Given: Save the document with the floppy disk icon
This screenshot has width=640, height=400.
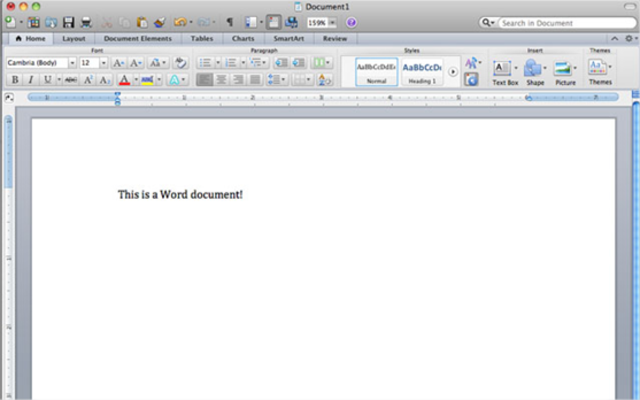Looking at the screenshot, I should [x=68, y=22].
